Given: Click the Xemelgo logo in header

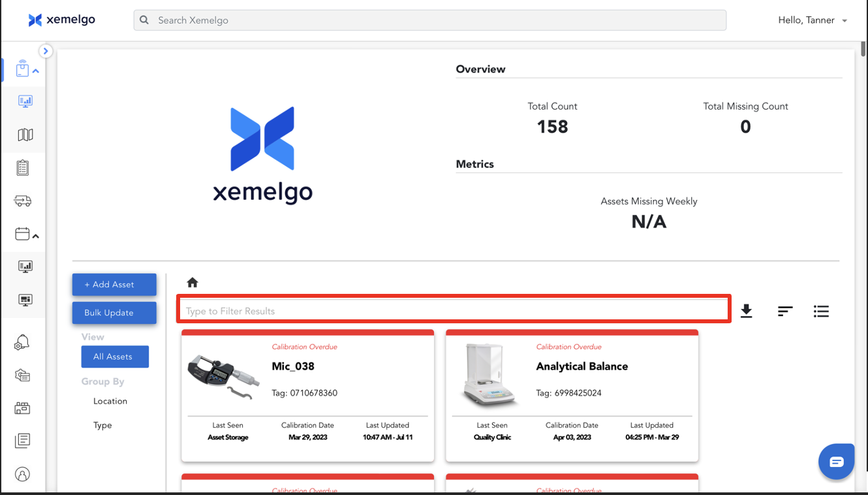Looking at the screenshot, I should [62, 20].
